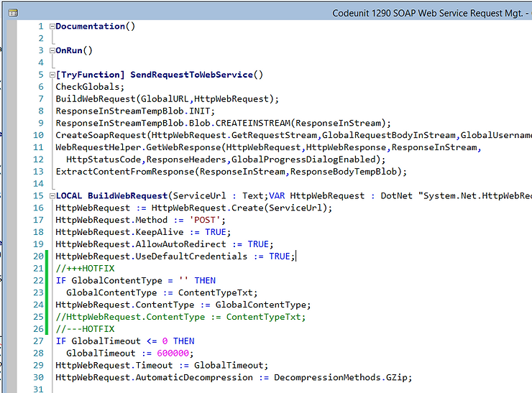Collapse the OnRun() trigger

[52, 51]
